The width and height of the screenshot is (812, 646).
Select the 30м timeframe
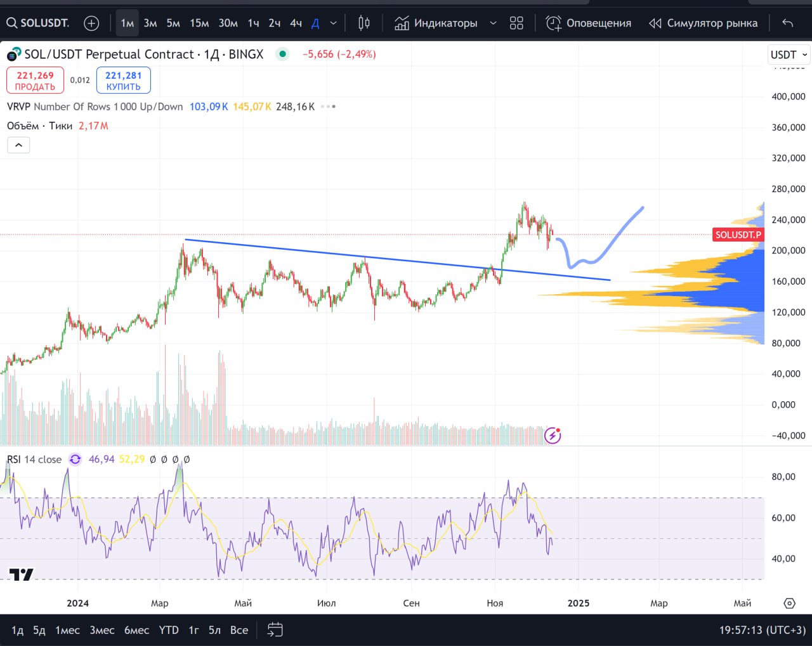tap(228, 23)
